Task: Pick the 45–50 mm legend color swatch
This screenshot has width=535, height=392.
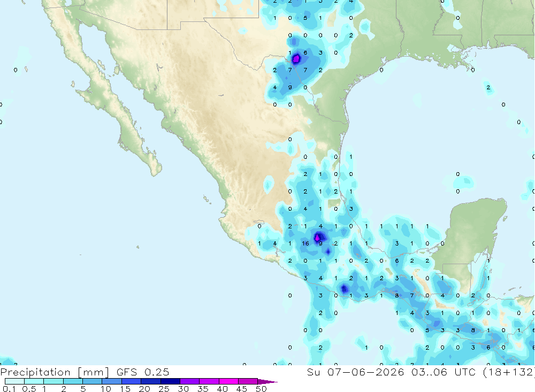Action: pos(248,381)
